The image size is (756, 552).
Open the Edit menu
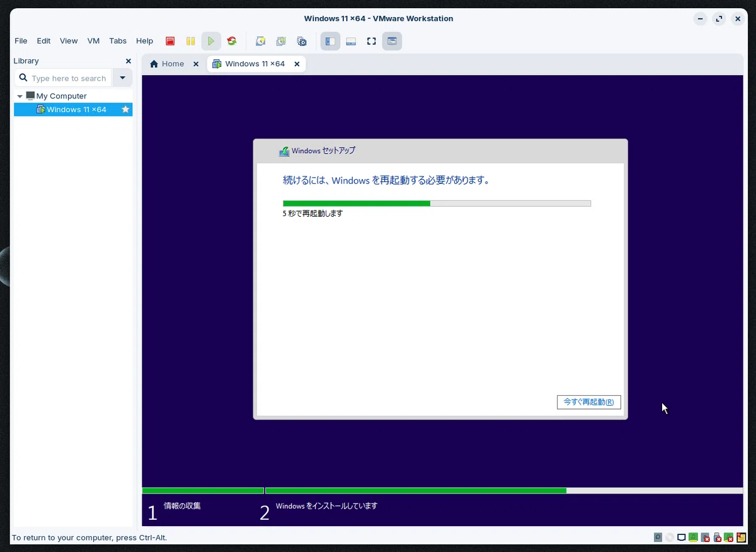(43, 41)
